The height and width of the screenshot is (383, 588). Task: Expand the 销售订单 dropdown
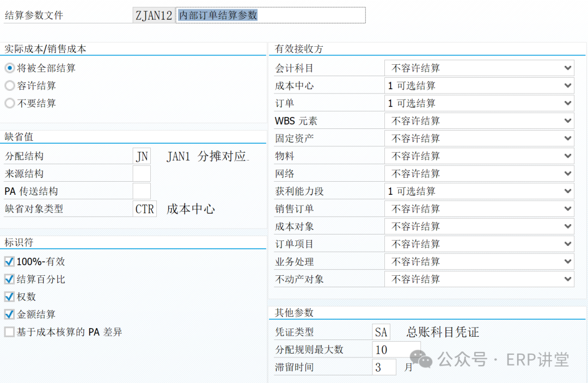click(x=479, y=209)
